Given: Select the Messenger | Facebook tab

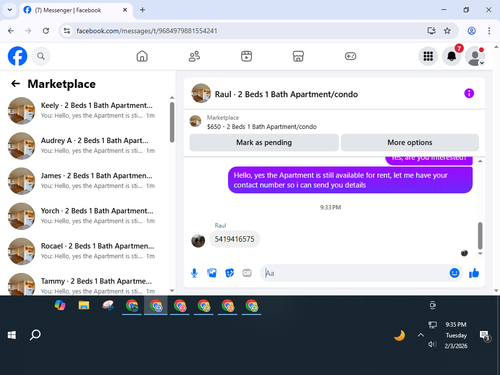Looking at the screenshot, I should click(76, 10).
